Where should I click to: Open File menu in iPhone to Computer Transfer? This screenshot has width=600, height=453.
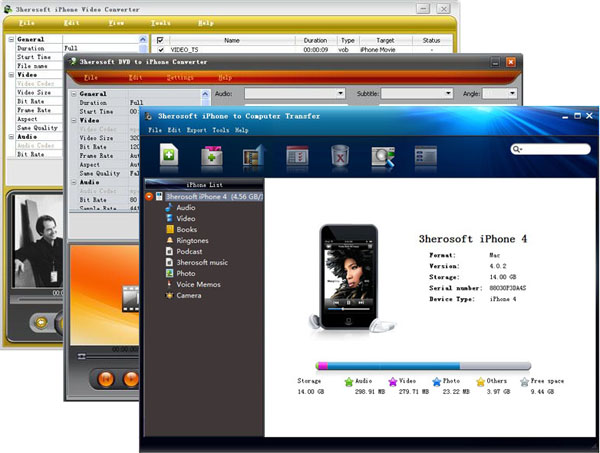[155, 130]
